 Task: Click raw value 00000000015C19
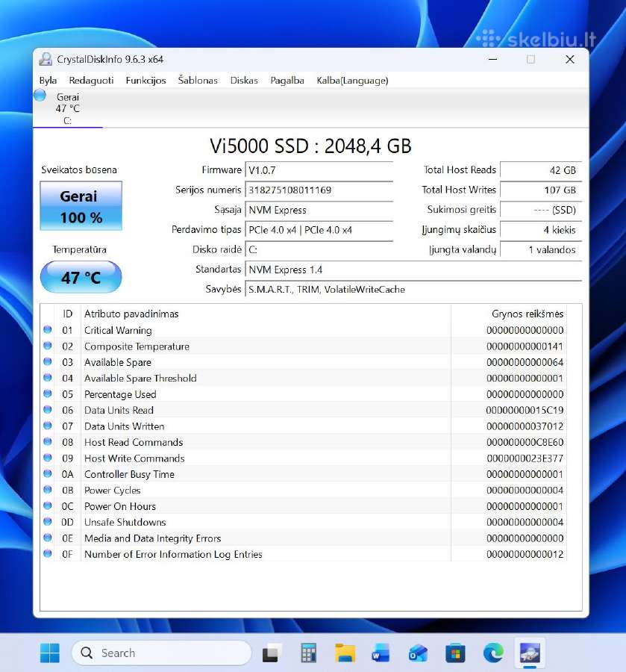525,411
